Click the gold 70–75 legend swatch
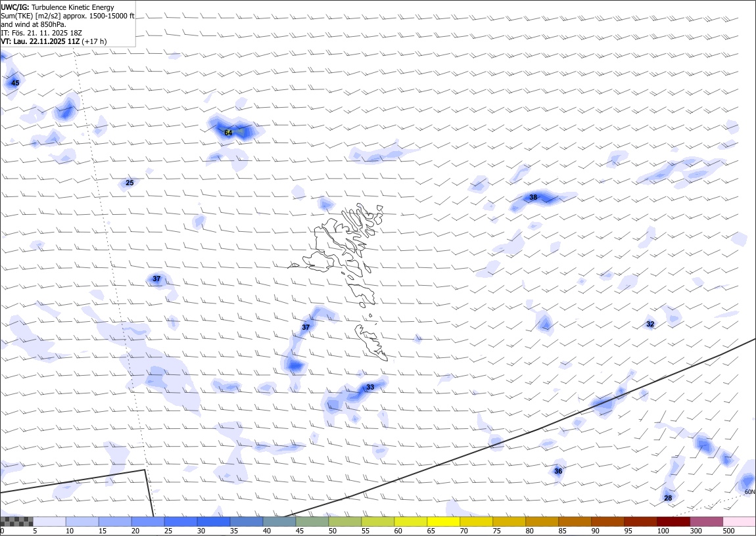756x536 pixels. click(476, 522)
